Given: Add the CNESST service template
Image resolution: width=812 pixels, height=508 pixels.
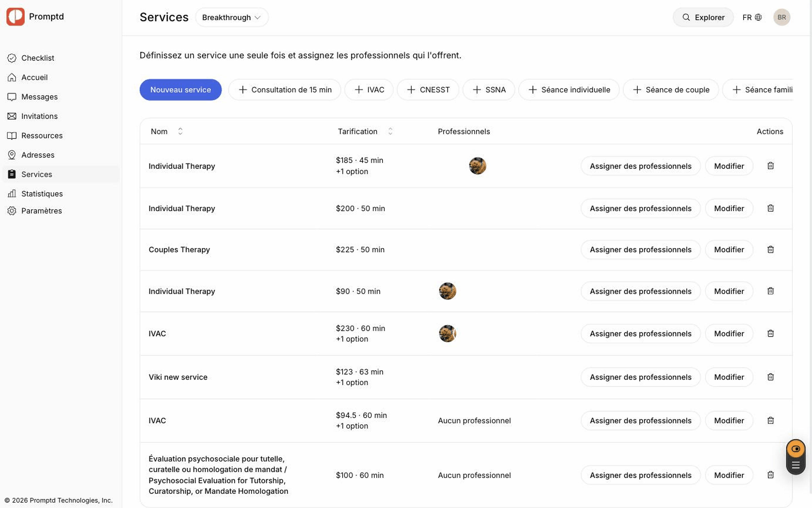Looking at the screenshot, I should point(428,90).
